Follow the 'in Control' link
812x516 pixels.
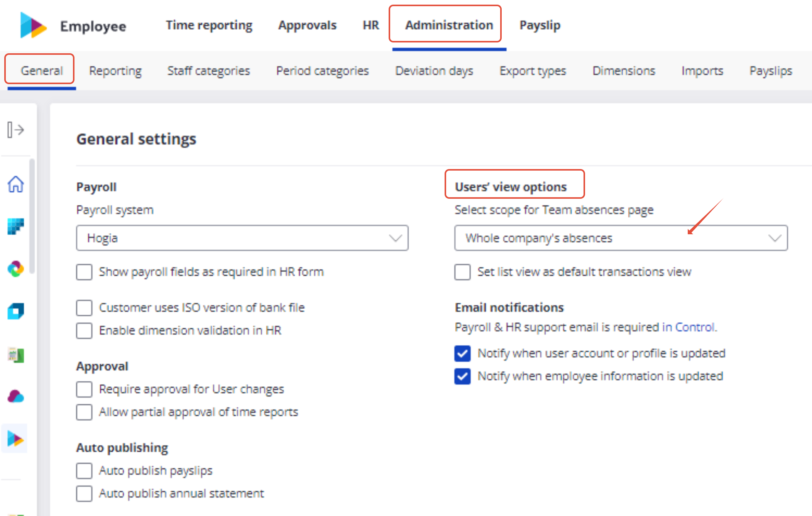pos(689,327)
